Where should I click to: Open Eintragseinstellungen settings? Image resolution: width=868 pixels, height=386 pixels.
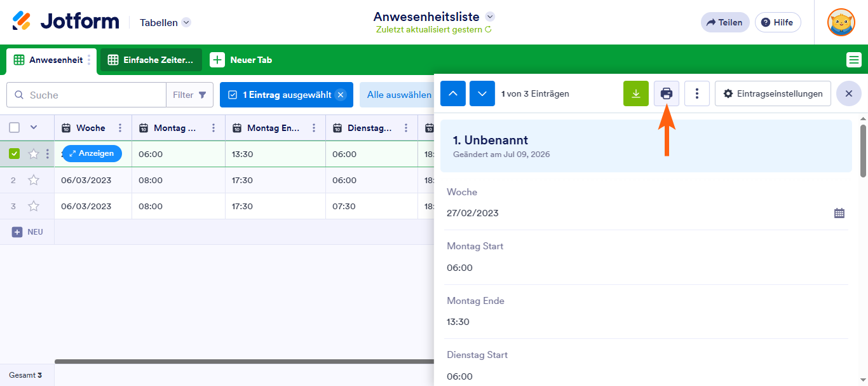(x=773, y=93)
